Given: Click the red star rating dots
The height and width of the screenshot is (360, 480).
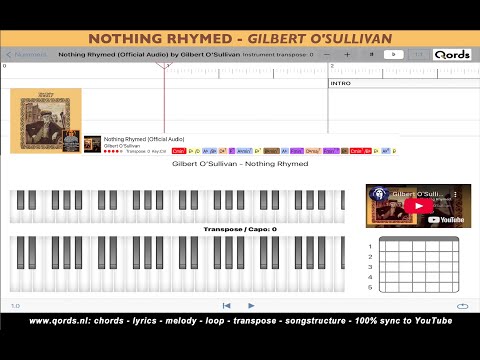Looking at the screenshot, I should (113, 151).
